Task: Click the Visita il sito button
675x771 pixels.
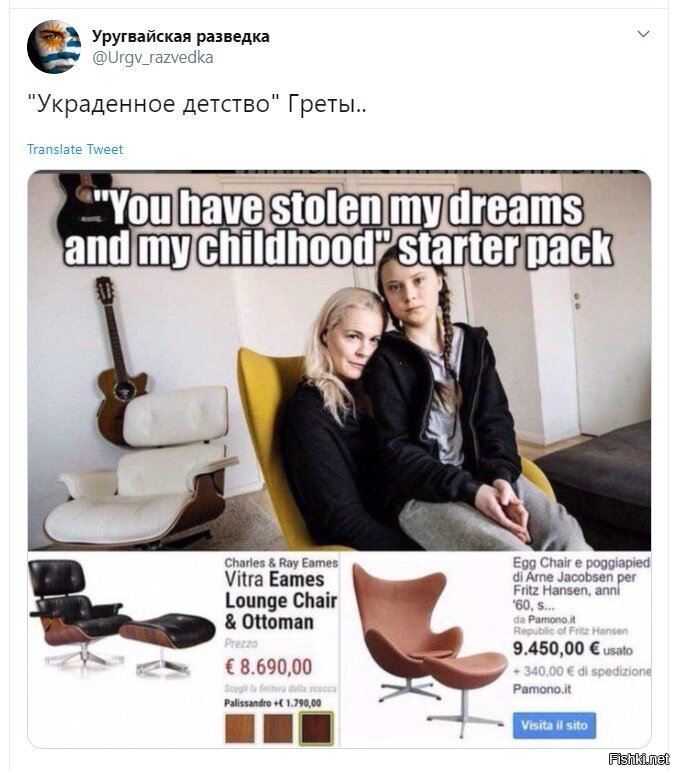Action: pos(554,725)
